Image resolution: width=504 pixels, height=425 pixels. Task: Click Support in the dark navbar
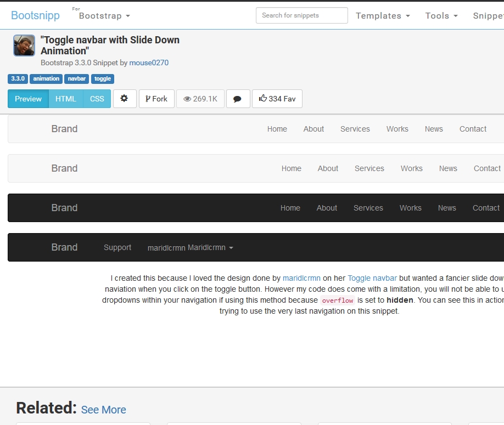pyautogui.click(x=117, y=247)
